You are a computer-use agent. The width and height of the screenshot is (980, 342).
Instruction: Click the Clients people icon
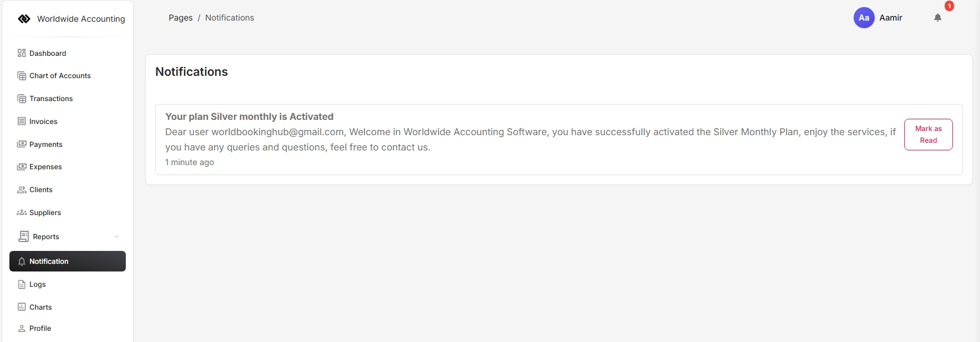click(x=22, y=190)
